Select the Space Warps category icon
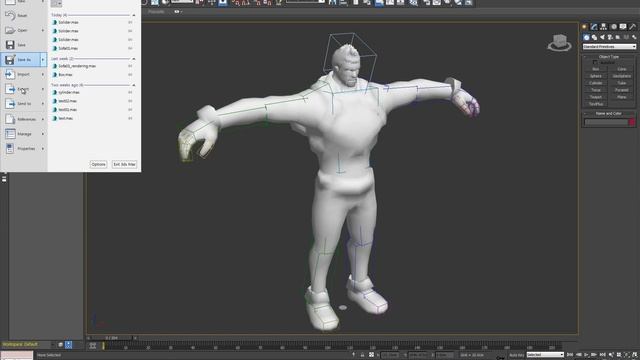Screen dimensions: 640x360 pyautogui.click(x=626, y=37)
